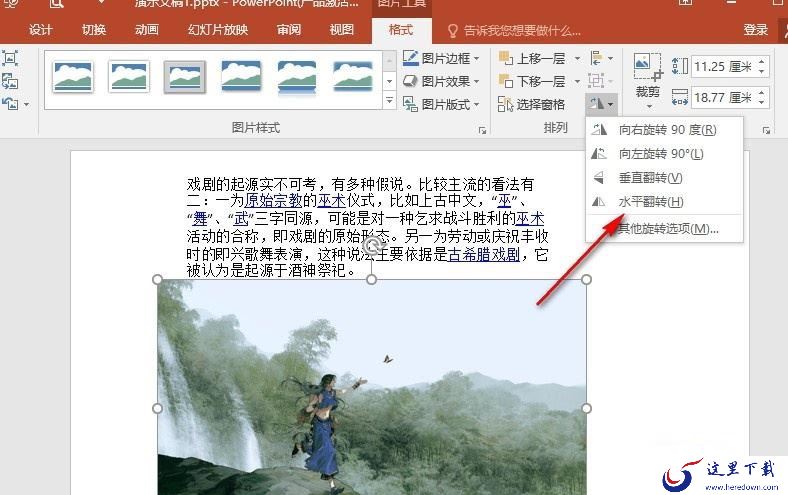Switch to the 视图 tab
Image resolution: width=788 pixels, height=495 pixels.
click(x=342, y=30)
